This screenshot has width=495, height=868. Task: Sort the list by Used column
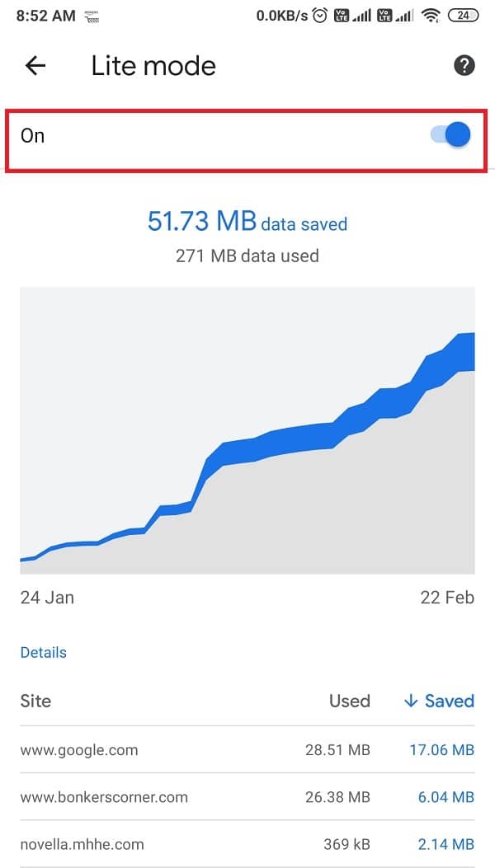[x=349, y=701]
